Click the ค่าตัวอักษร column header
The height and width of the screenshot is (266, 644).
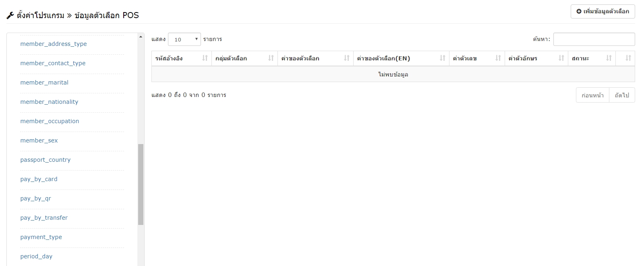click(536, 58)
